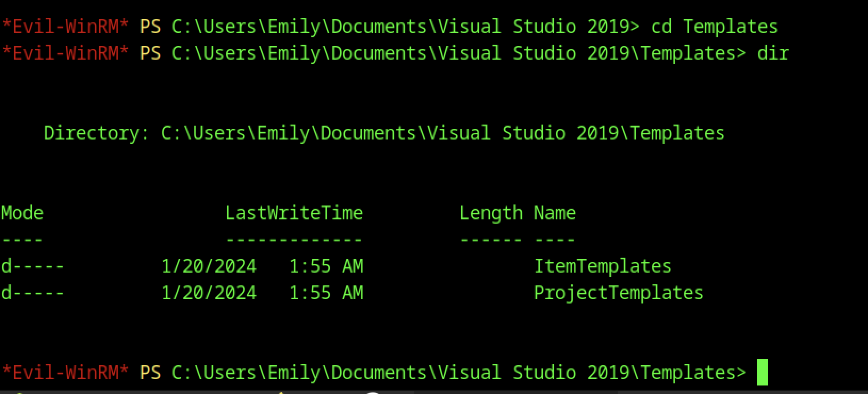Image resolution: width=868 pixels, height=394 pixels.
Task: Click the Mode column header
Action: click(22, 212)
